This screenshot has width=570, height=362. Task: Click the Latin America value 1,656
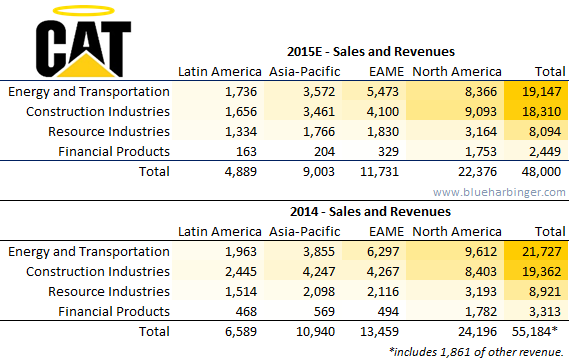(x=241, y=111)
